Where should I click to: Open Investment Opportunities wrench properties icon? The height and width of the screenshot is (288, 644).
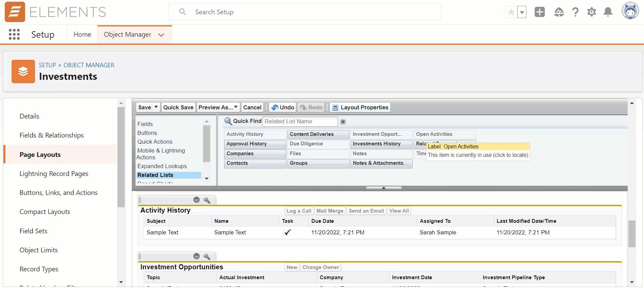click(207, 256)
